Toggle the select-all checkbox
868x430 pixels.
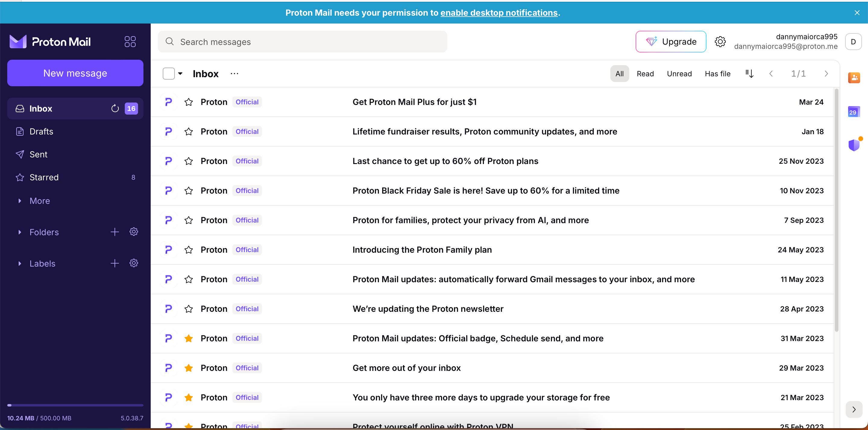[x=169, y=73]
